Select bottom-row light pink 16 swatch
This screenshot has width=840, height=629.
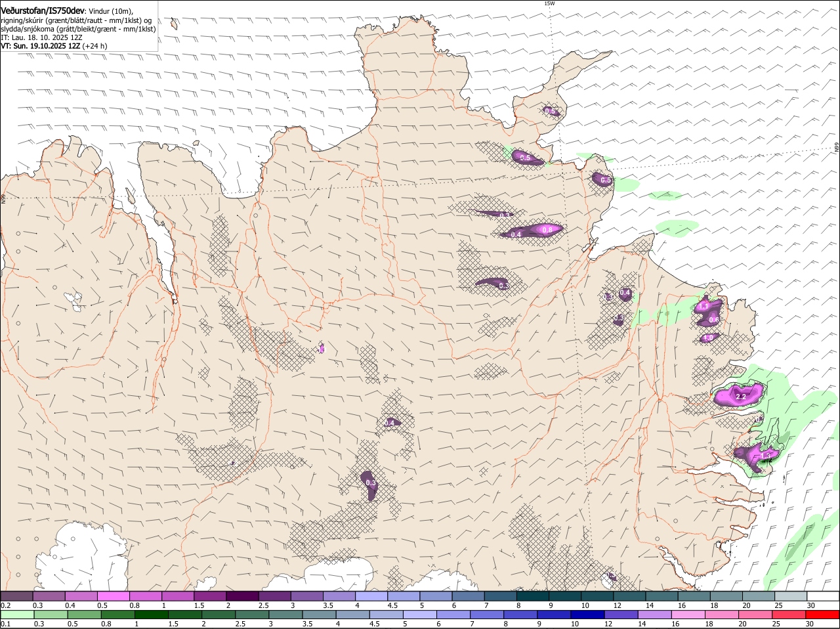pyautogui.click(x=688, y=615)
